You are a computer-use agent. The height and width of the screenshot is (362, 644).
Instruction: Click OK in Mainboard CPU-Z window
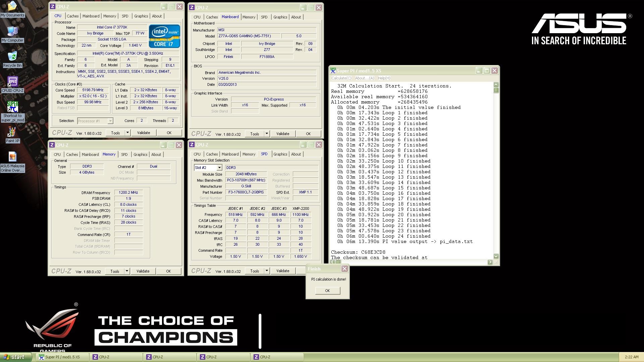point(308,134)
